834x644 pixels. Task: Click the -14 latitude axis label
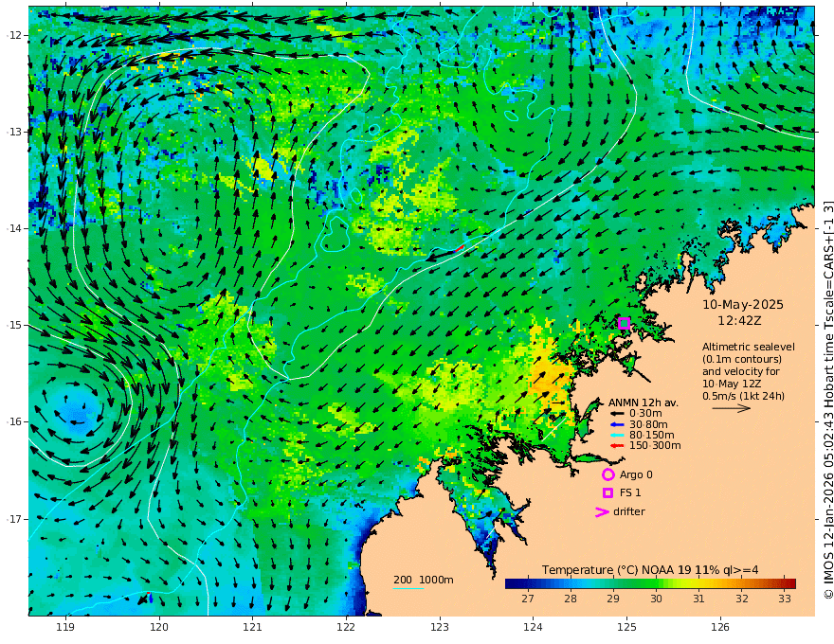pyautogui.click(x=14, y=228)
